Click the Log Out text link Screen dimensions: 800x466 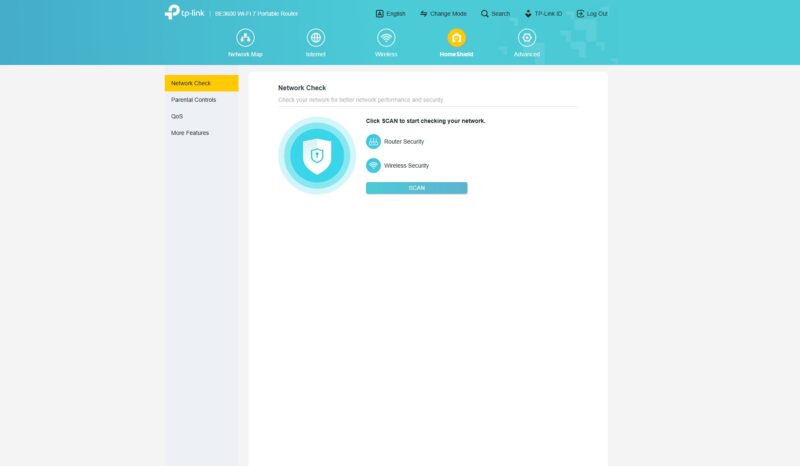coord(597,14)
